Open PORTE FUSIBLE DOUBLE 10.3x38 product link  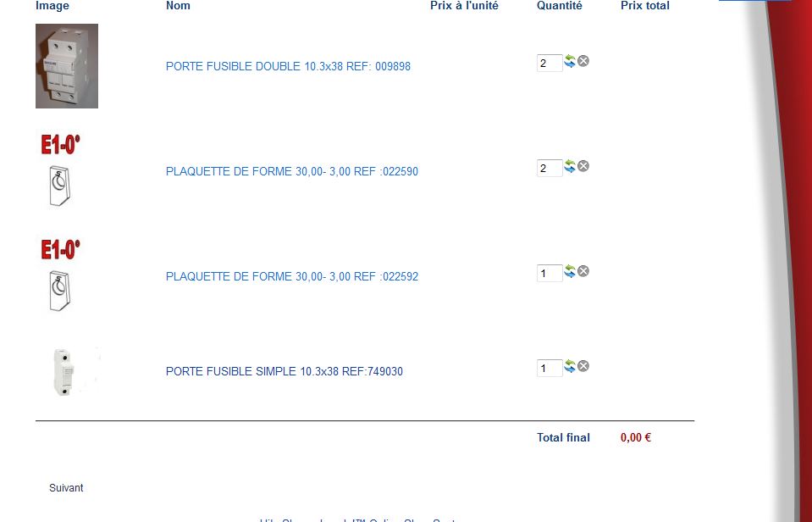tap(288, 66)
